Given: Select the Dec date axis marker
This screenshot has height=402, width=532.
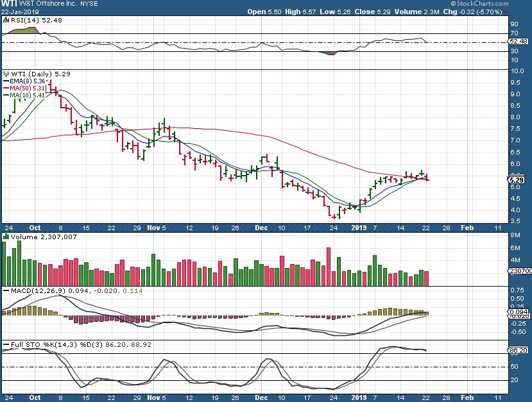Looking at the screenshot, I should pyautogui.click(x=261, y=228).
